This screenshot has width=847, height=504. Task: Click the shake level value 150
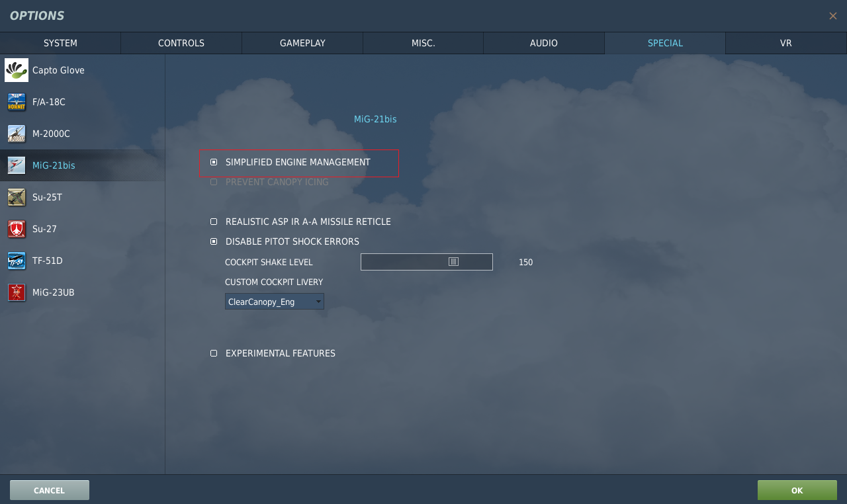pyautogui.click(x=525, y=263)
